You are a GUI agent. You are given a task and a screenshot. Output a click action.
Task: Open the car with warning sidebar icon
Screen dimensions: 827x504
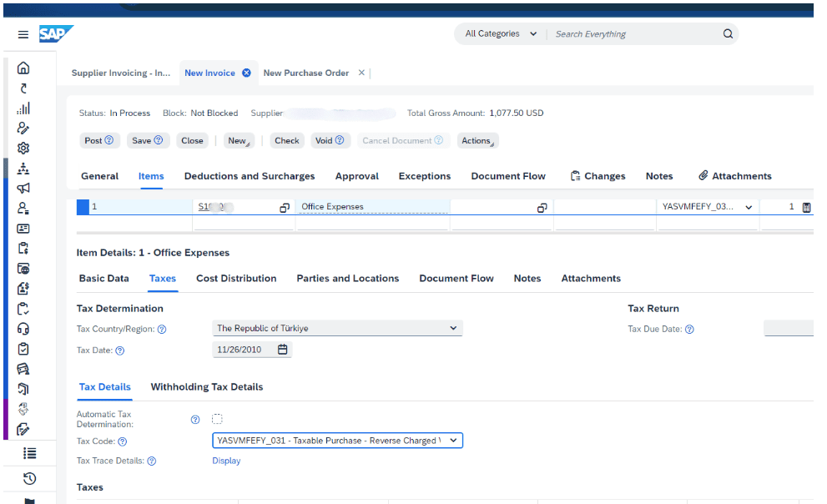23,369
